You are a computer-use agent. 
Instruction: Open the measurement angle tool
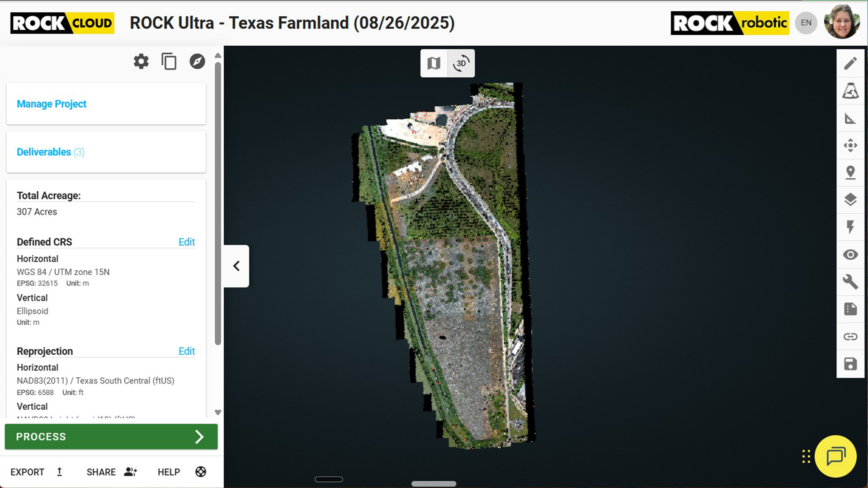[850, 118]
